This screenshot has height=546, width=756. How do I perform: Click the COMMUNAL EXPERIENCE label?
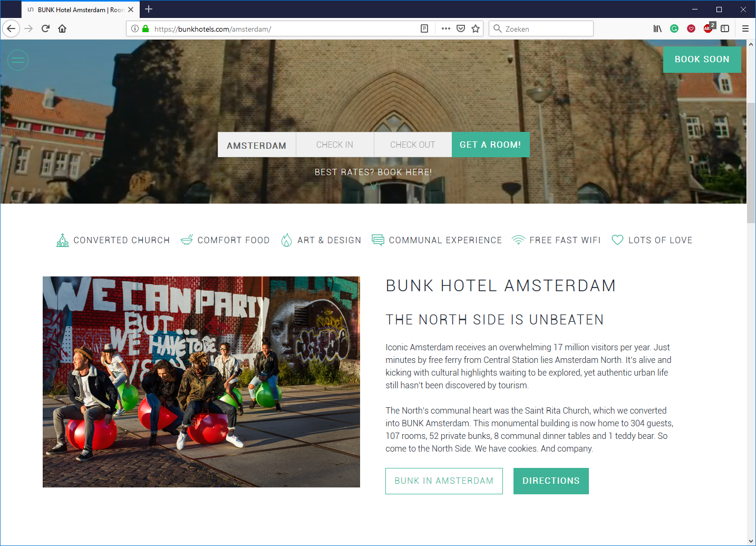click(x=445, y=240)
